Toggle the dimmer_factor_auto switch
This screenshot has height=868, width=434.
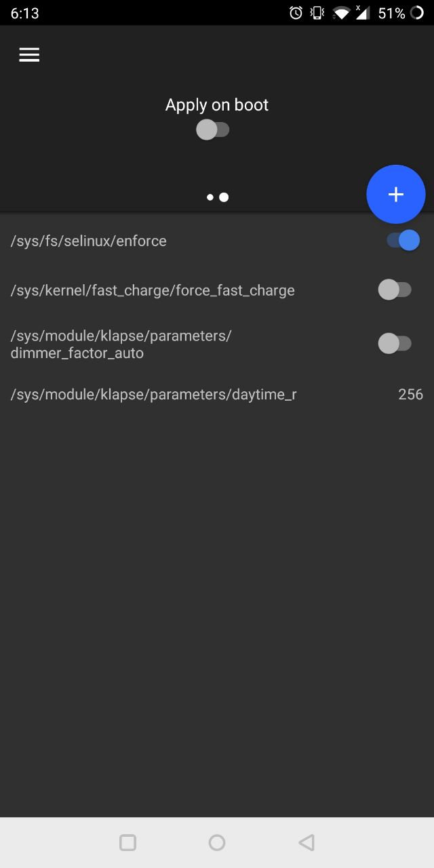[395, 343]
